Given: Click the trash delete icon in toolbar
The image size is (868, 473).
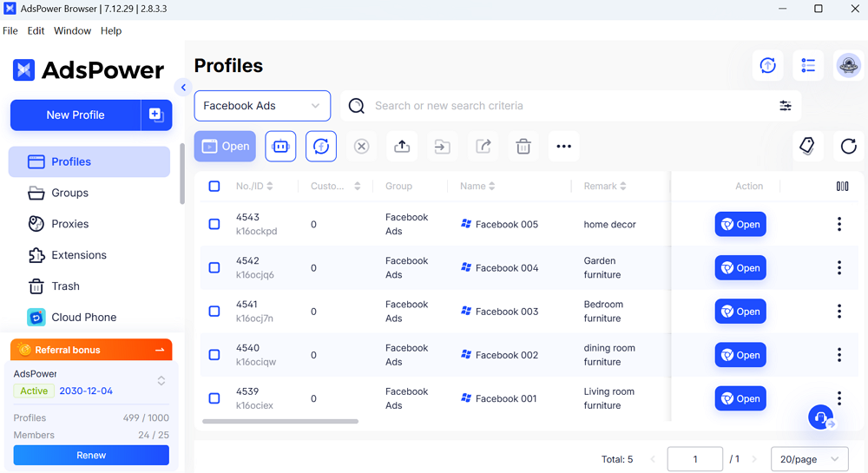Looking at the screenshot, I should click(x=523, y=147).
